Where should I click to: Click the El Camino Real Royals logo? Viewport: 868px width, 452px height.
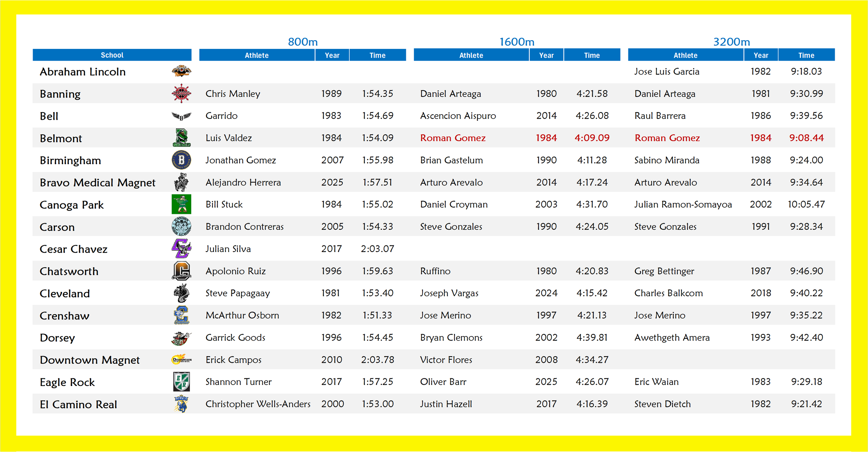coord(181,404)
